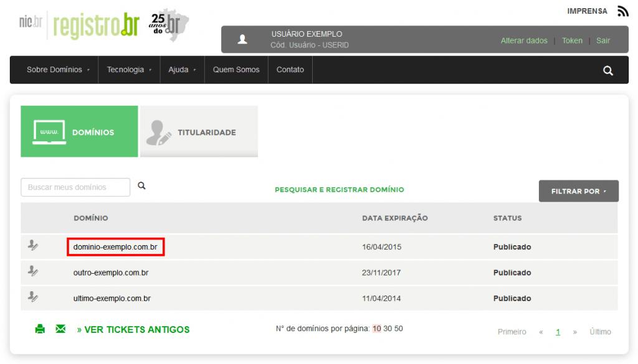The height and width of the screenshot is (364, 638).
Task: Click expiration date 23/11/2017
Action: click(x=381, y=273)
